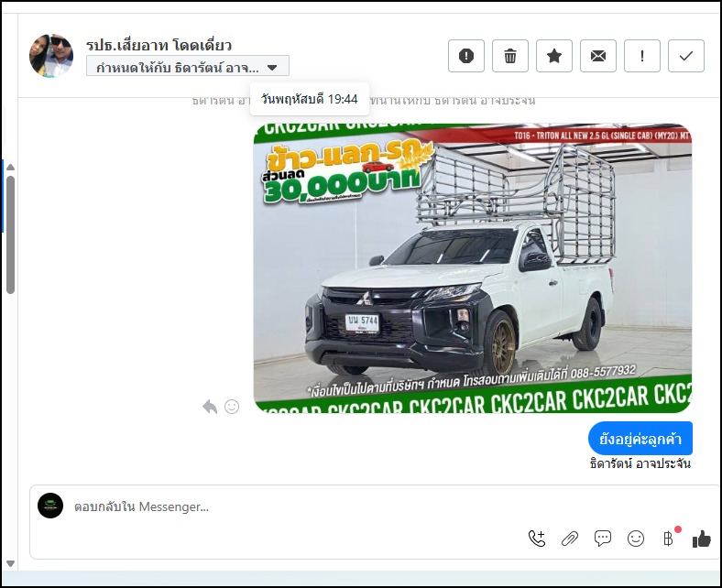The image size is (722, 588).
Task: Attach a file with paperclip icon
Action: tap(570, 539)
